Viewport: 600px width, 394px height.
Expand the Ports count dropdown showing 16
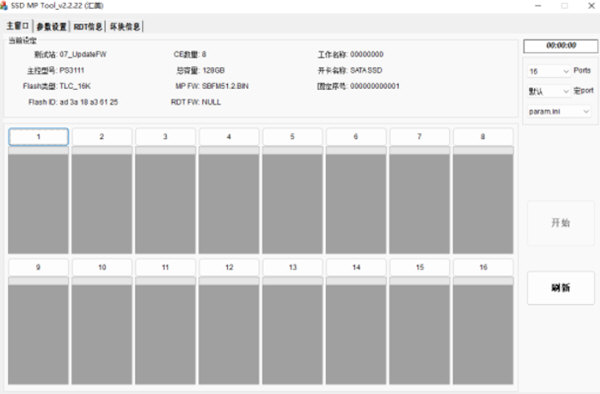549,71
